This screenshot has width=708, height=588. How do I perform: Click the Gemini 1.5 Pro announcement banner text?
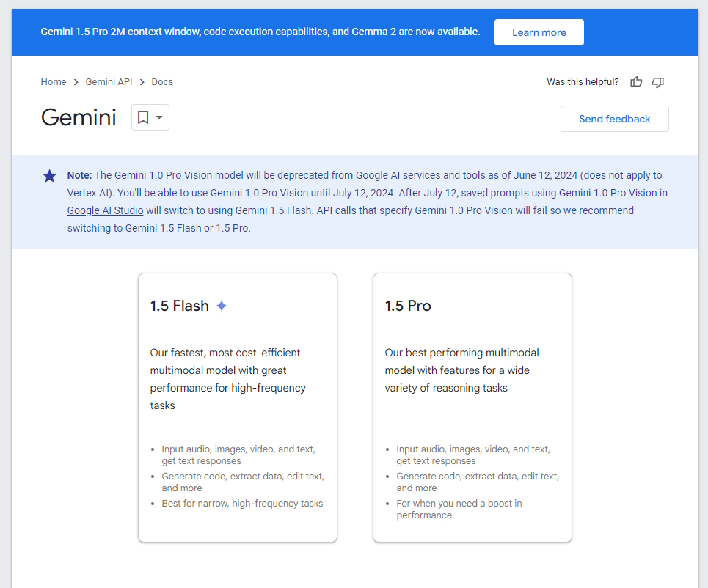pos(260,32)
